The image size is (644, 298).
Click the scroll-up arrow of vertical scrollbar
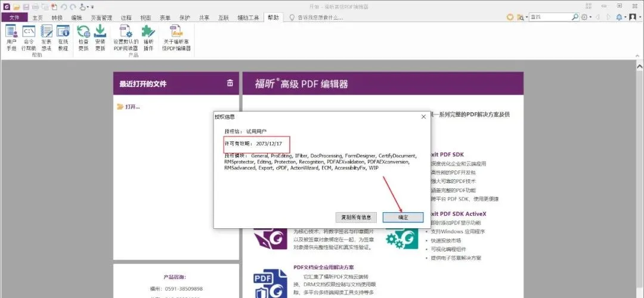(640, 66)
